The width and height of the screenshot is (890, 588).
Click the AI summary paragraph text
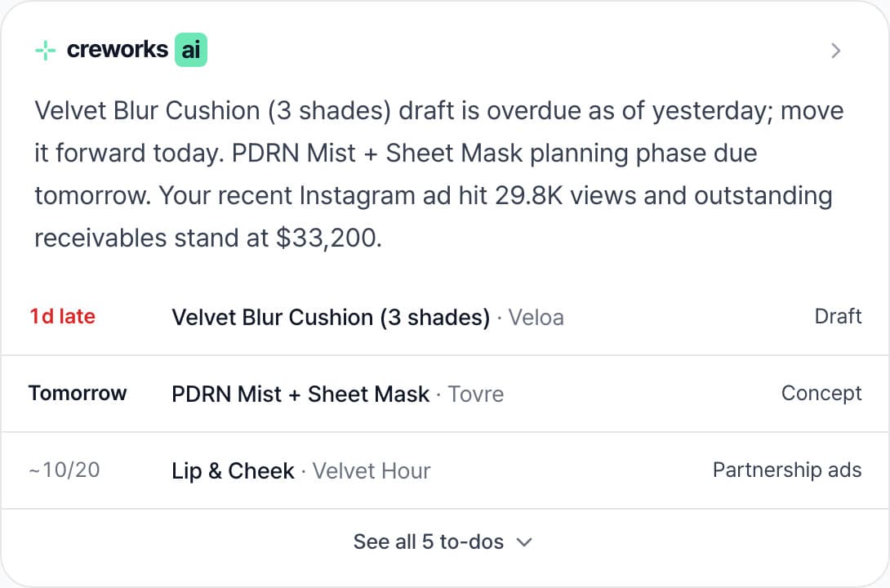click(x=439, y=174)
